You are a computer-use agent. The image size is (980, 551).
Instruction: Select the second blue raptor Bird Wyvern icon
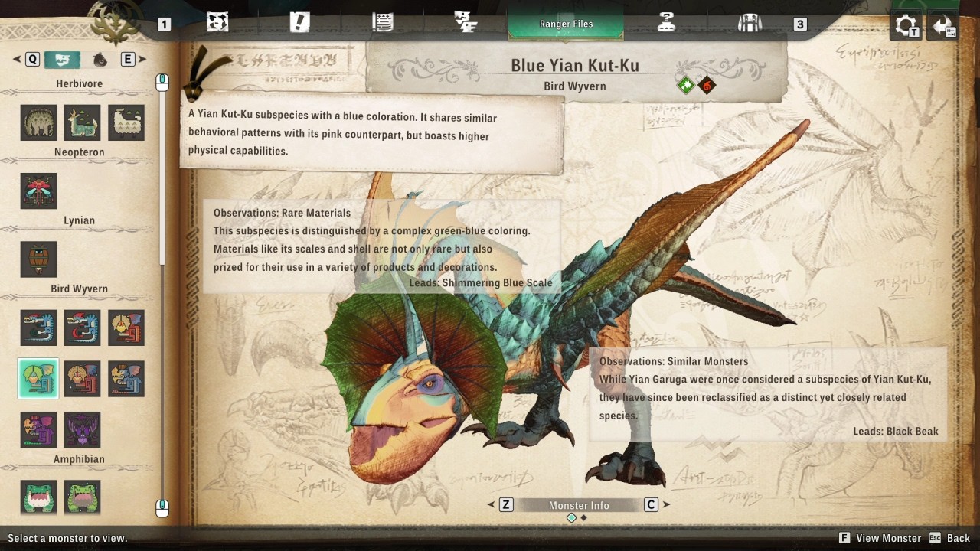click(x=82, y=328)
